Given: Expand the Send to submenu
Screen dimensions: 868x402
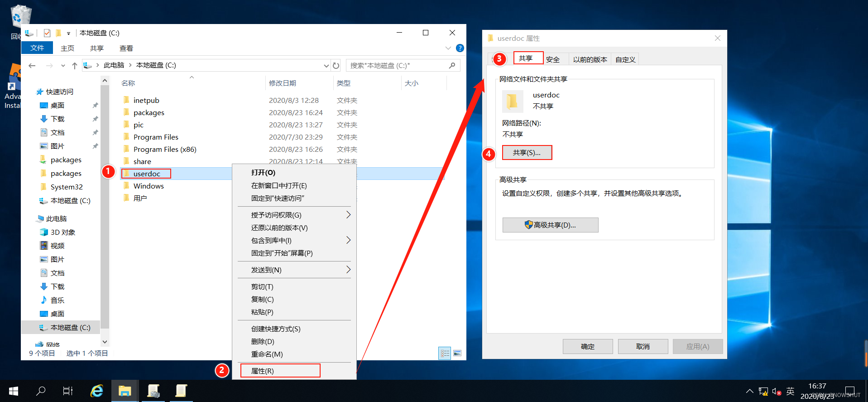Looking at the screenshot, I should pos(348,270).
